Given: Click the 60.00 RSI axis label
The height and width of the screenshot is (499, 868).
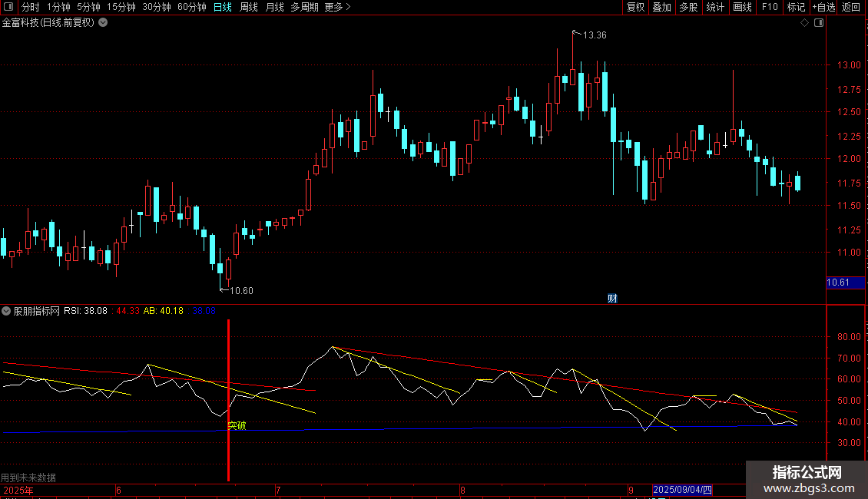Looking at the screenshot, I should pos(849,379).
